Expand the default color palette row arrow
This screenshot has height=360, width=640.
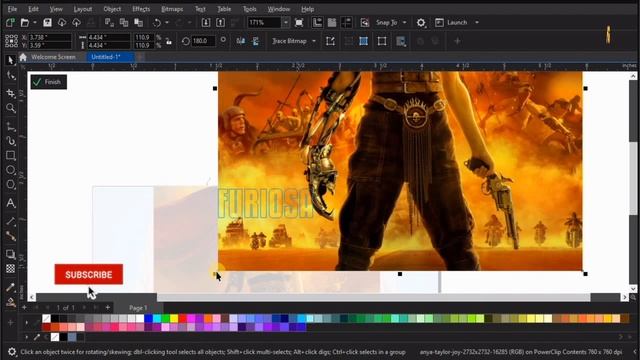pyautogui.click(x=27, y=322)
